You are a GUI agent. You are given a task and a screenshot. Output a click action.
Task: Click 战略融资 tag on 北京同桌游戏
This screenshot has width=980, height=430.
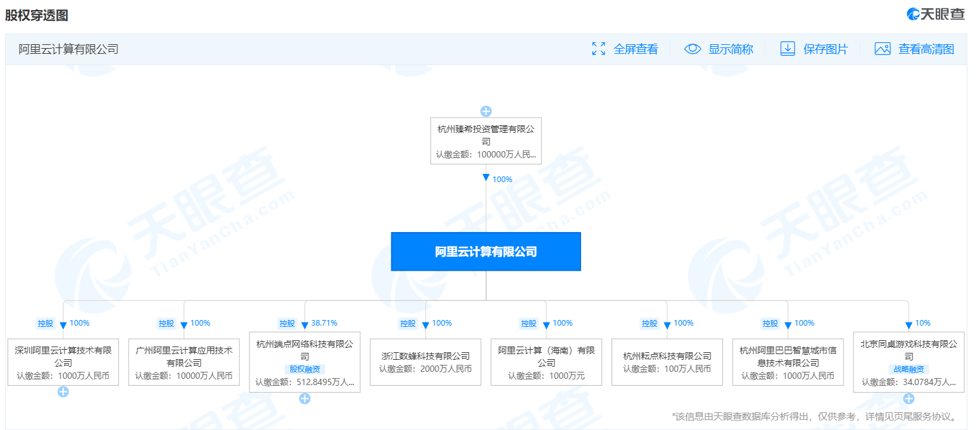[908, 369]
